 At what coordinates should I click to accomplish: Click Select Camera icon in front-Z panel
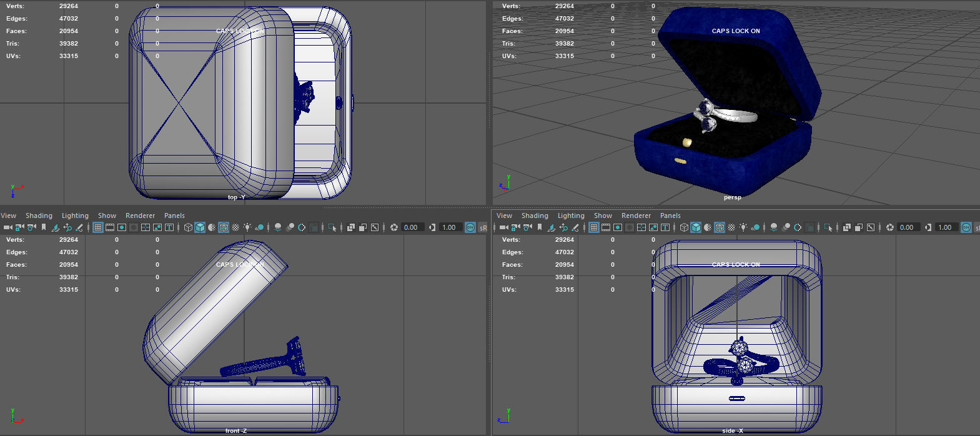point(8,227)
